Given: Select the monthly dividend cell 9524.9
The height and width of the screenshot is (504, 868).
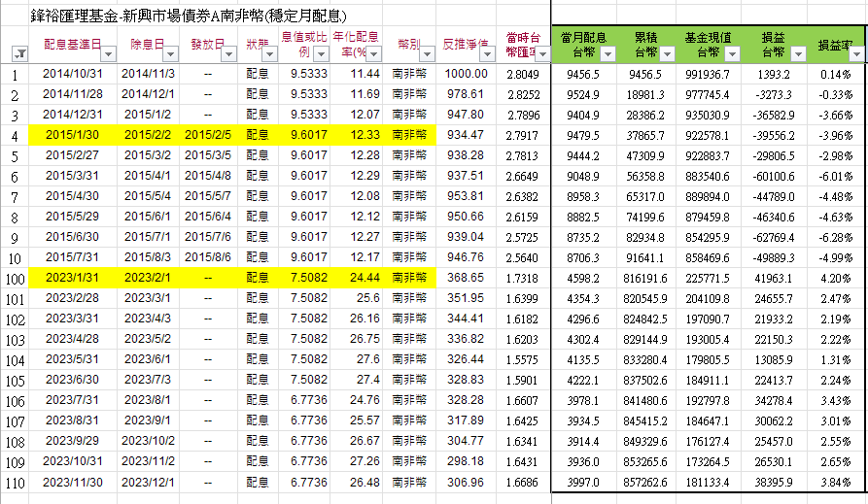Looking at the screenshot, I should [x=583, y=94].
